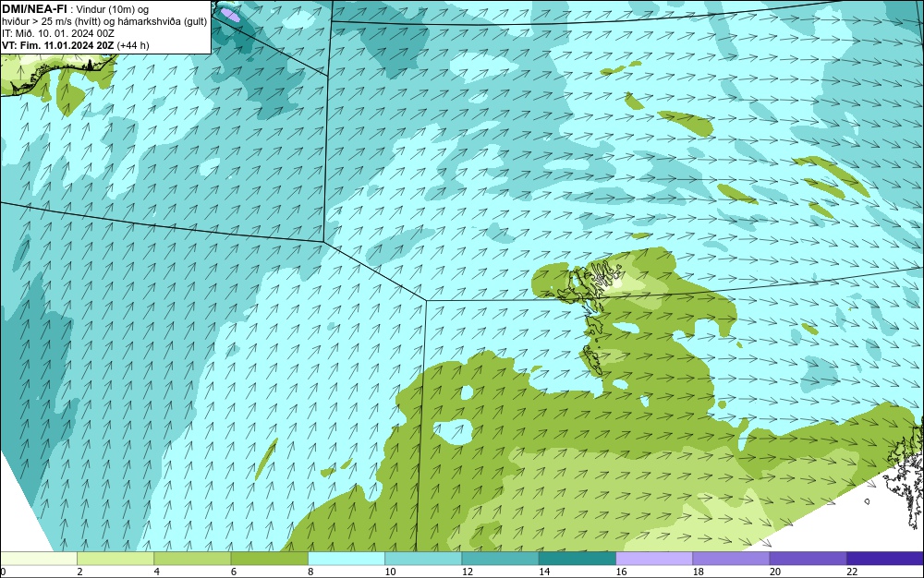Click the '4' tick label on the color scale
Screen dimensions: 924x578
(x=157, y=572)
